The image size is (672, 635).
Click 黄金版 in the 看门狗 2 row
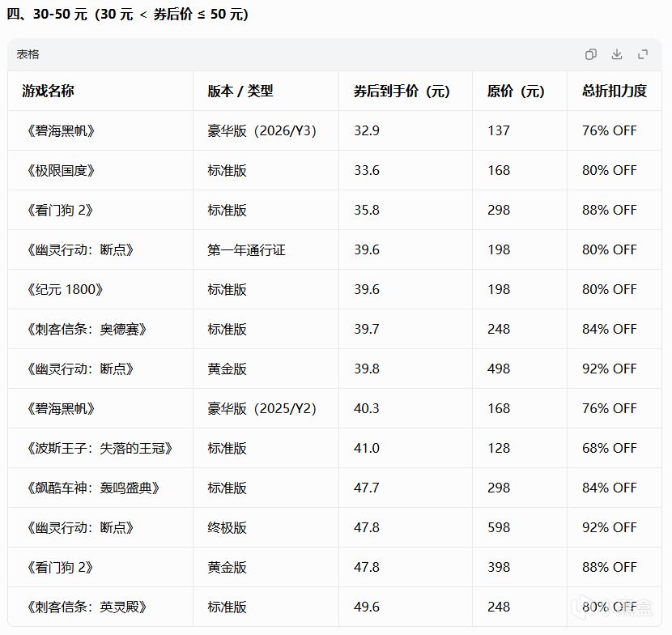[x=228, y=567]
